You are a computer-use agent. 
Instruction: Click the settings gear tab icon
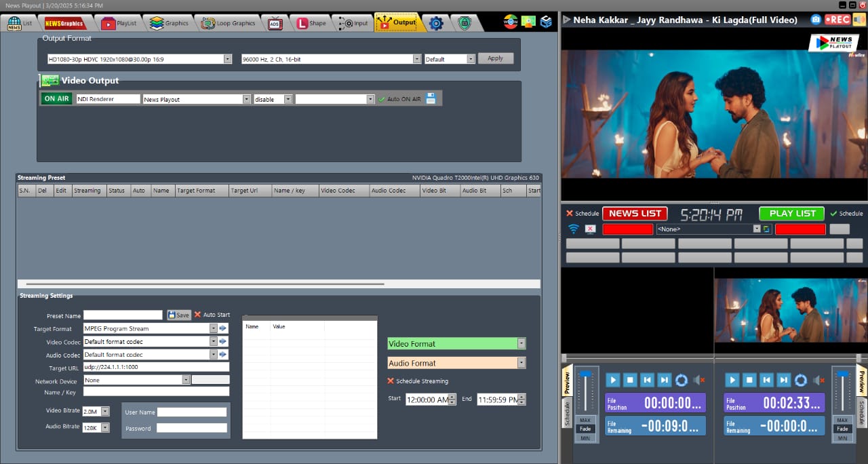436,23
